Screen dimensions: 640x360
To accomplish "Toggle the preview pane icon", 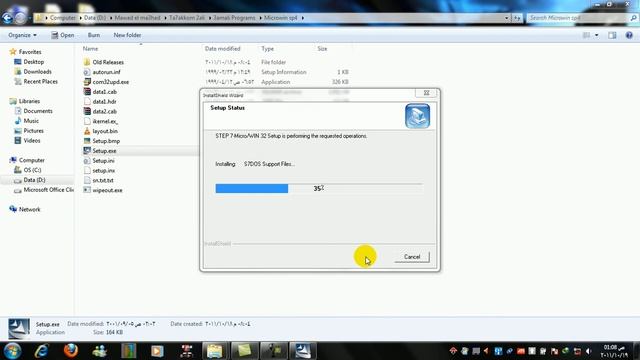I will [x=612, y=36].
